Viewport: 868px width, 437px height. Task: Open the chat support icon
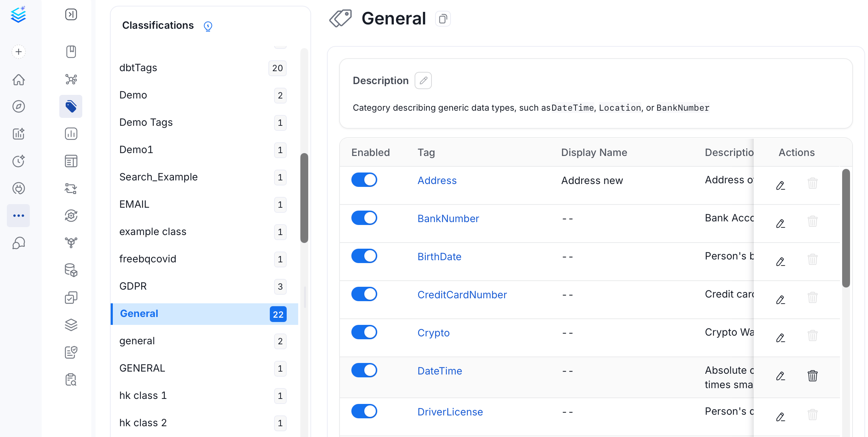19,243
